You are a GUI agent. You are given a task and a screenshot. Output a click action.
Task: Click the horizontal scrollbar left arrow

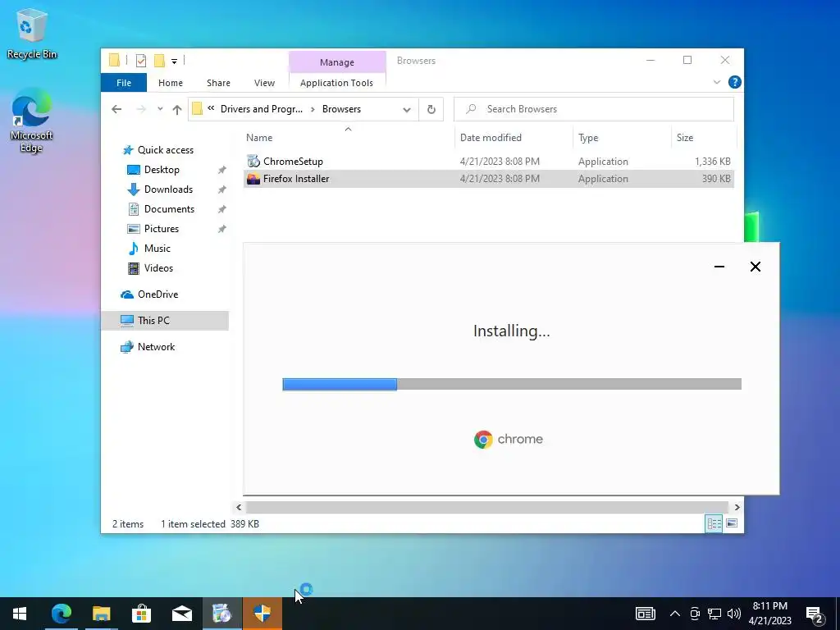[239, 507]
